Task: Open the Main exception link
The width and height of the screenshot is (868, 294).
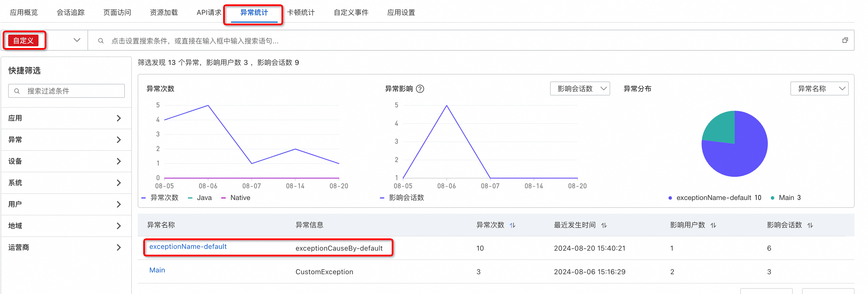Action: tap(157, 270)
